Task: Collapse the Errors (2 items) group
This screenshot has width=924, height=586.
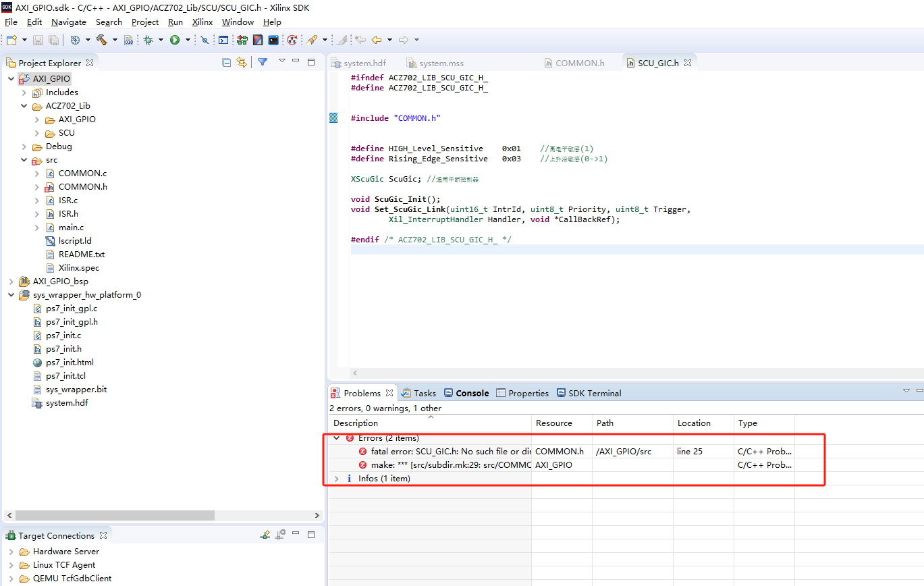Action: (x=336, y=438)
